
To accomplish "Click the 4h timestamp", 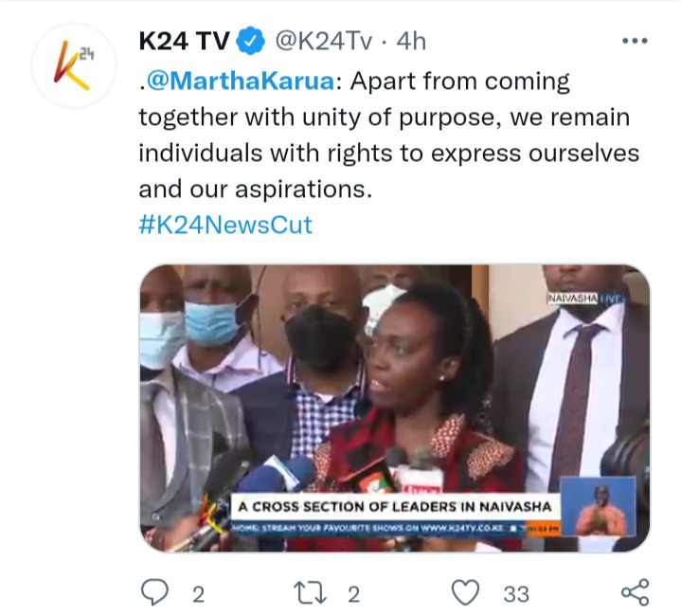I will (x=411, y=42).
